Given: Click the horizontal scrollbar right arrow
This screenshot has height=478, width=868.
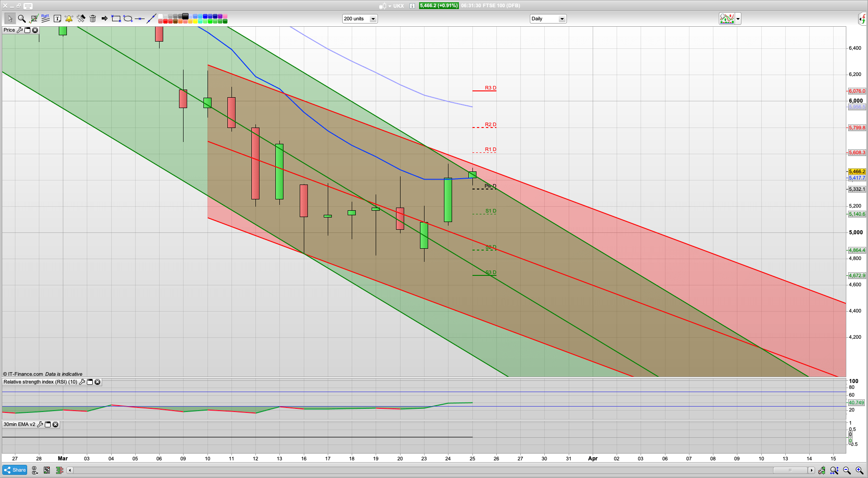Looking at the screenshot, I should tap(811, 470).
